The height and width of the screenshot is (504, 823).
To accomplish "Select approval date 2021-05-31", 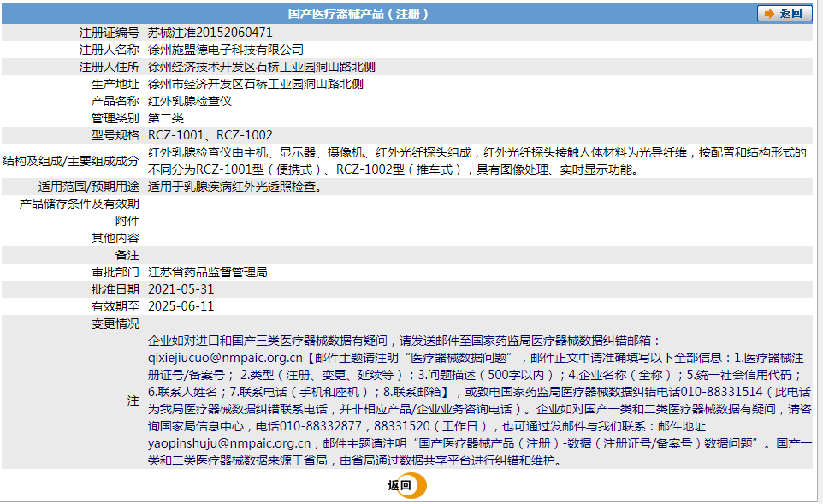I will [181, 289].
